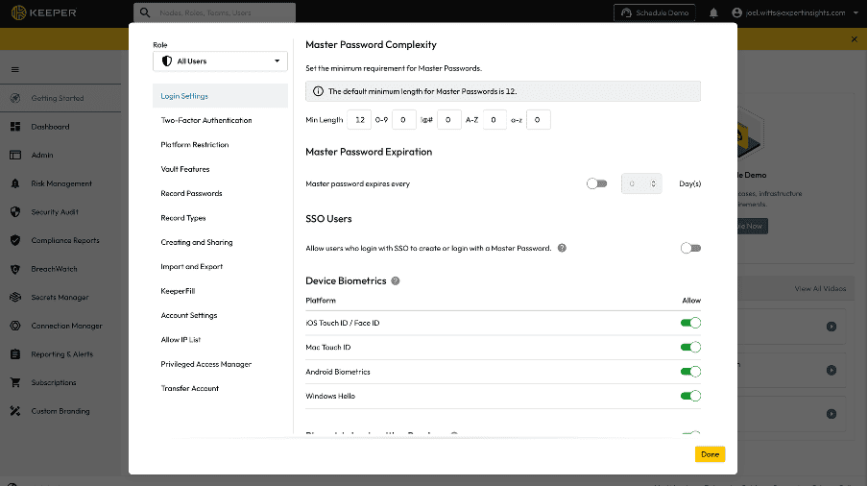The height and width of the screenshot is (486, 868).
Task: Click the Reporting & Alerts clipboard icon
Action: 15,354
